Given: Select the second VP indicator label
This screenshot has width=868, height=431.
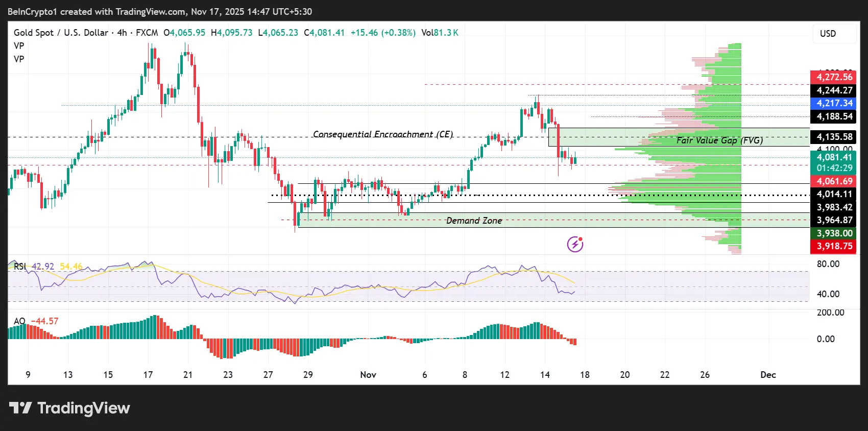Looking at the screenshot, I should [x=19, y=59].
